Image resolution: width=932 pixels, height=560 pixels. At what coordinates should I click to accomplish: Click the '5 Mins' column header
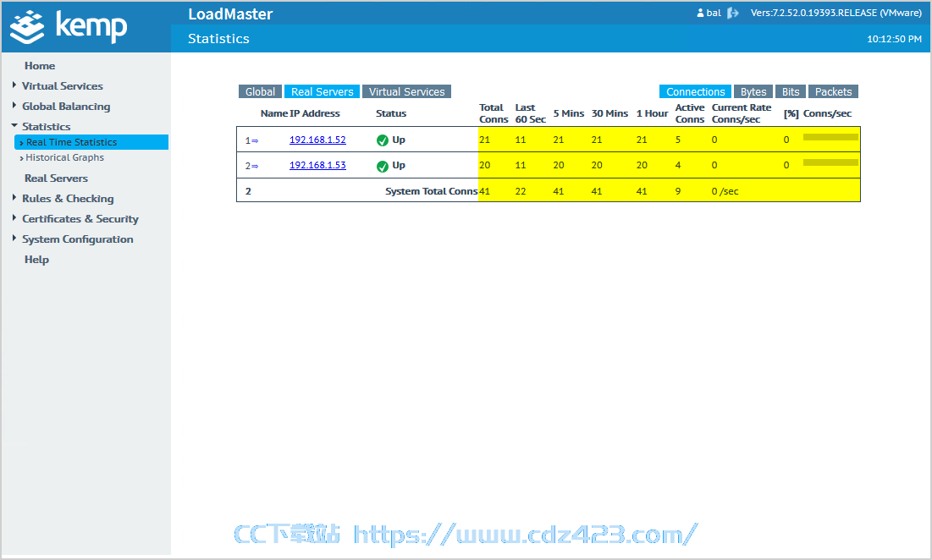coord(569,113)
